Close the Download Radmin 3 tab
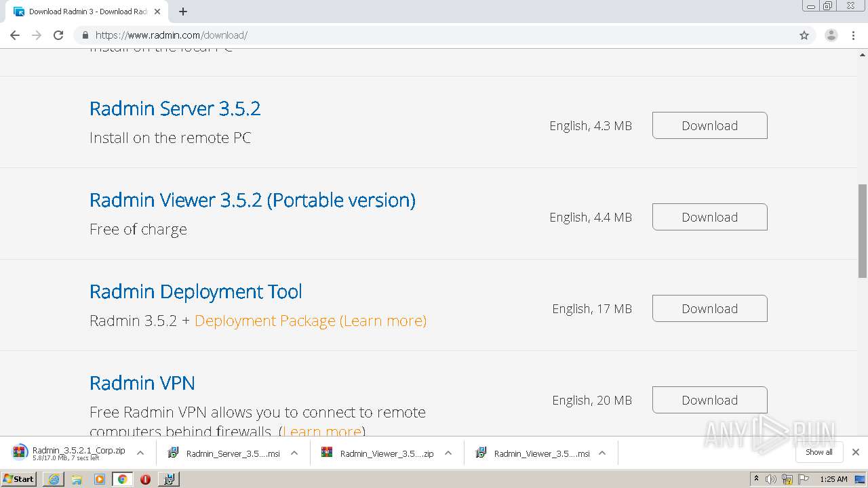Screen dimensions: 868x488 pos(157,12)
